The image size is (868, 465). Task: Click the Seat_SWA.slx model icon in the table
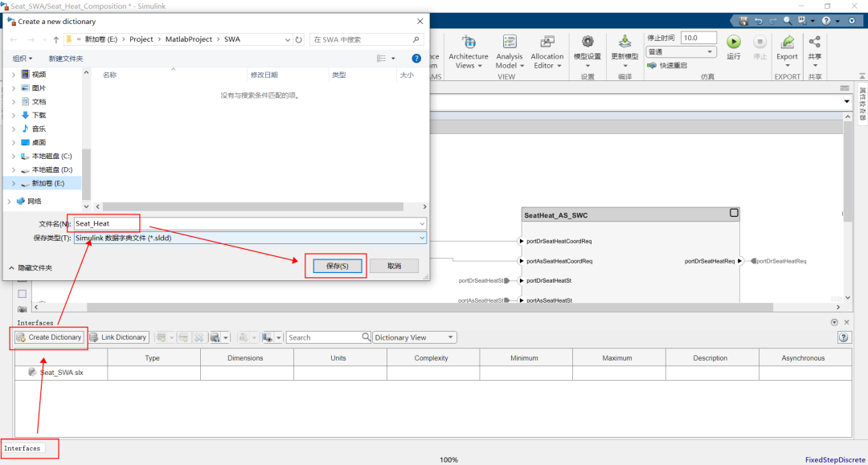click(x=32, y=372)
